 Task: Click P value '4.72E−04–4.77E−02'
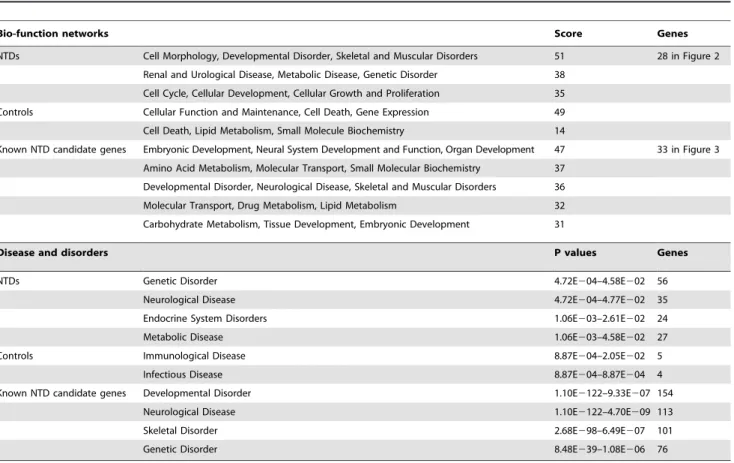tap(599, 300)
